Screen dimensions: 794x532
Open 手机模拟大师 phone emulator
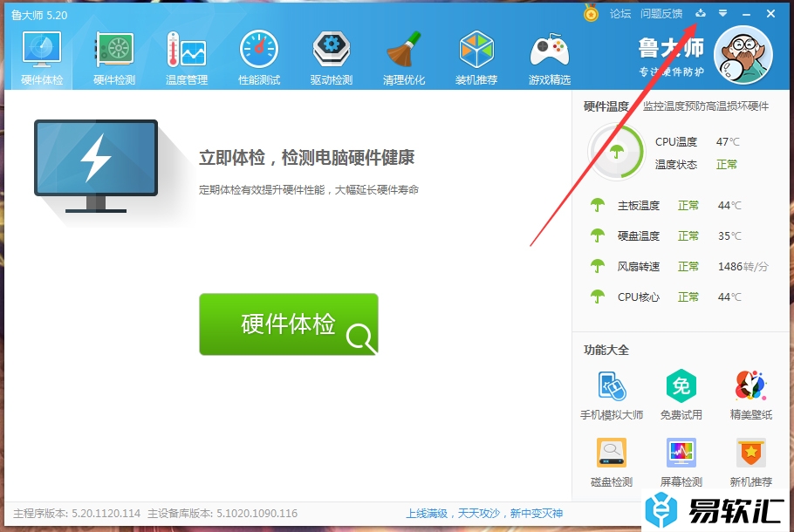click(612, 396)
